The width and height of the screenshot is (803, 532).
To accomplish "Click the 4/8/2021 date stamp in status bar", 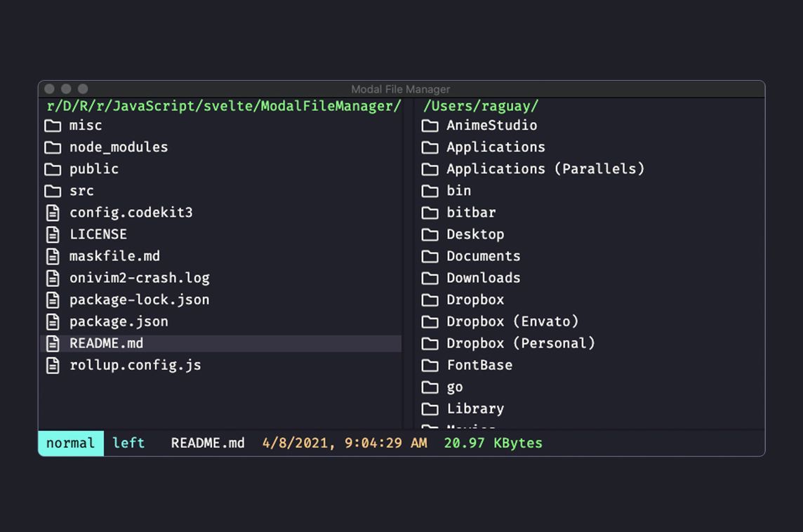I will 345,443.
